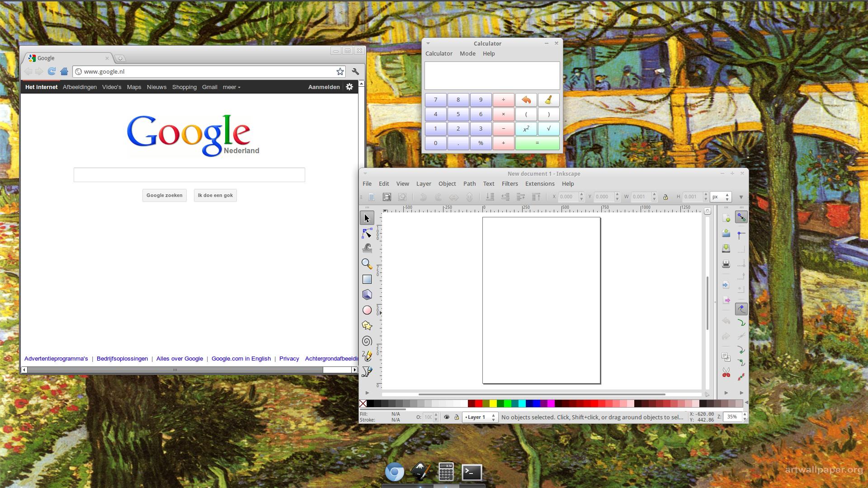This screenshot has height=488, width=868.
Task: Click the select all objects toolbar icon
Action: 387,197
